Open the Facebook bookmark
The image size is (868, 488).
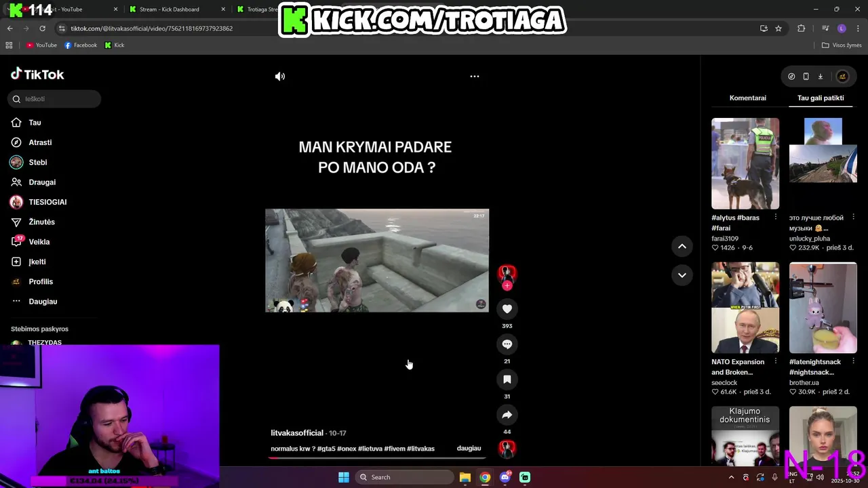coord(81,45)
